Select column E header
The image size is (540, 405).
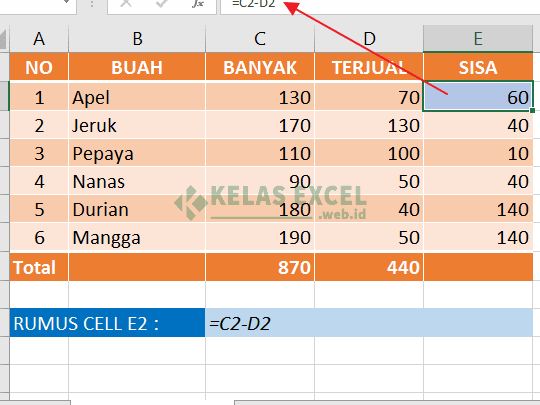(x=478, y=39)
